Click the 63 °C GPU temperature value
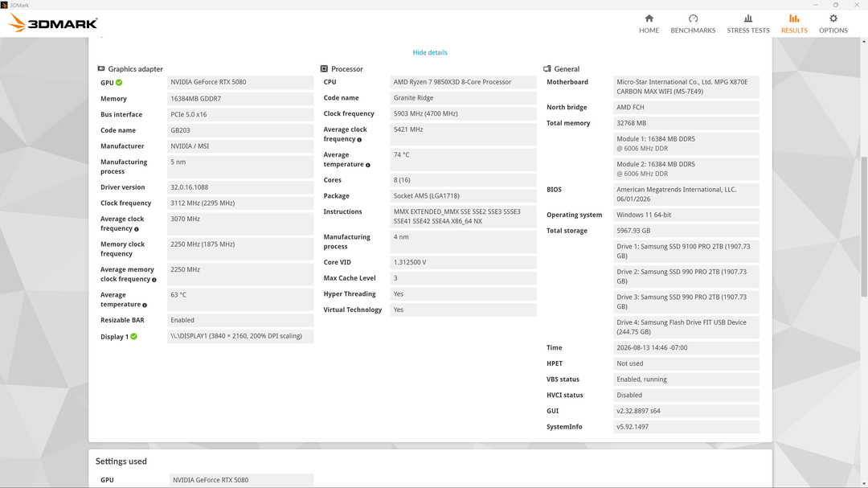868x488 pixels. (x=240, y=300)
